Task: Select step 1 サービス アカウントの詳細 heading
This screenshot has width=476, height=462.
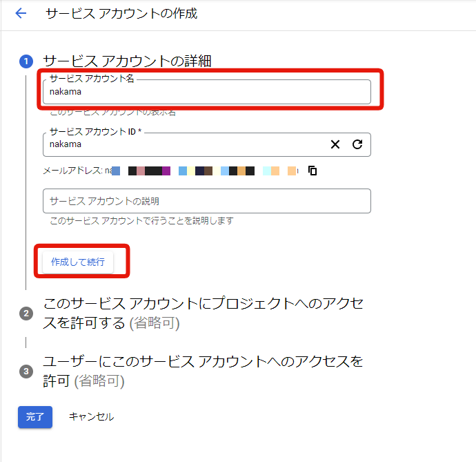Action: coord(127,61)
